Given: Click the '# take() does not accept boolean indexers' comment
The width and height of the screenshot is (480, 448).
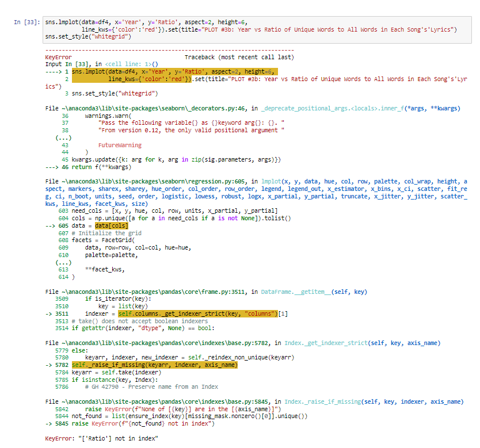Looking at the screenshot, I should [140, 321].
